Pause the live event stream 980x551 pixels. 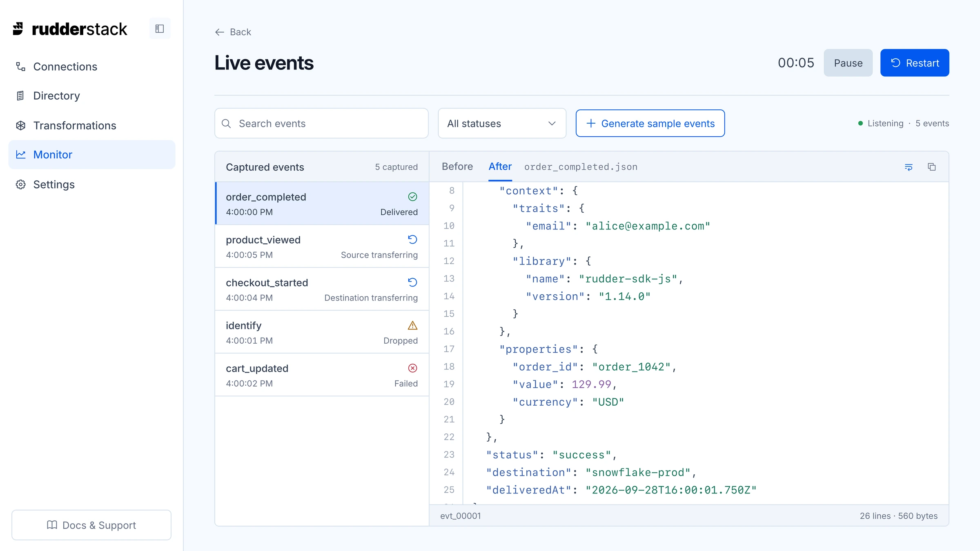tap(848, 63)
